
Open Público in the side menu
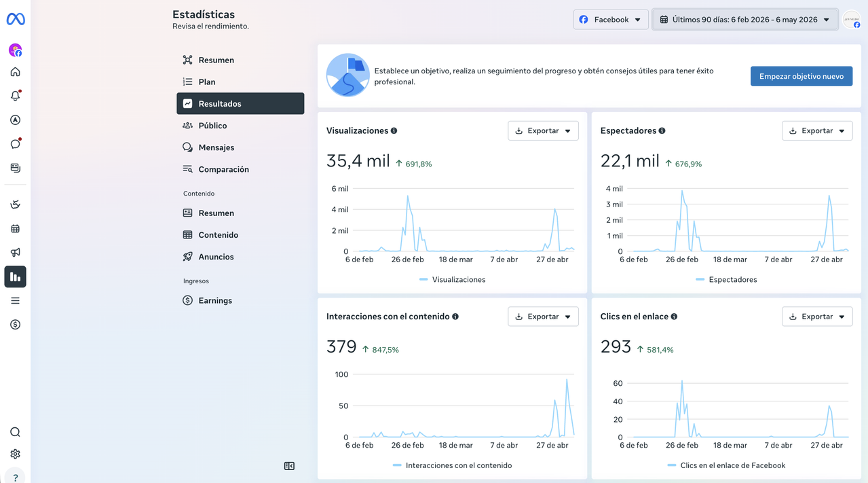[x=240, y=126]
